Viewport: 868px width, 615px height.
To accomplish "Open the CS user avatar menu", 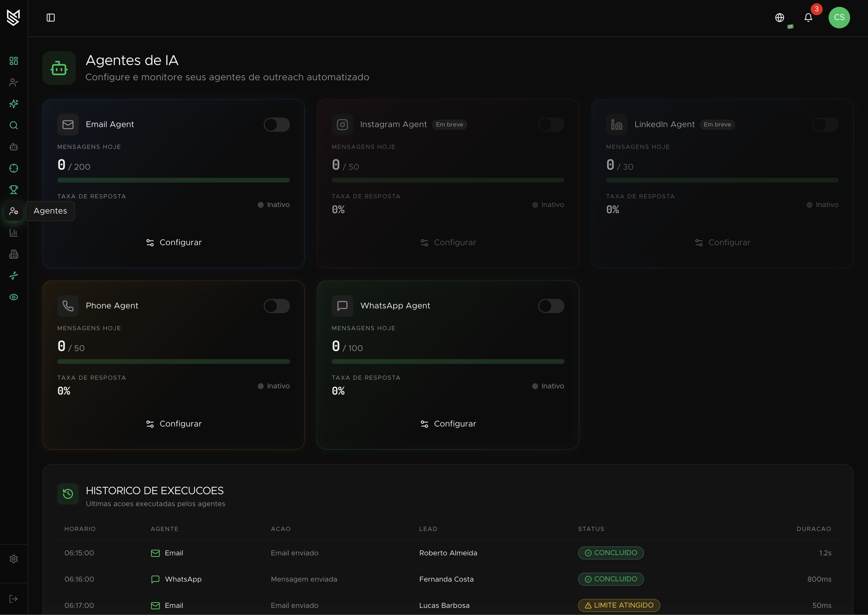I will pyautogui.click(x=839, y=18).
